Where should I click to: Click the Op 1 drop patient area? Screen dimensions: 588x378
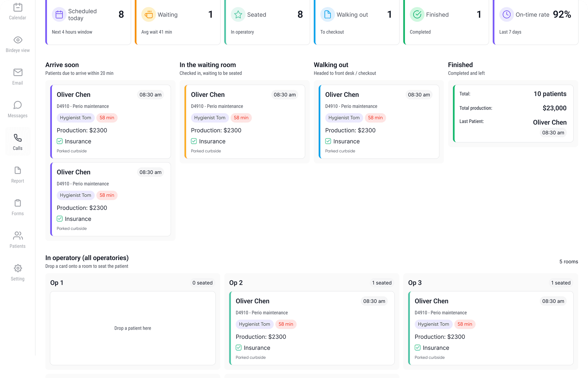(x=133, y=328)
